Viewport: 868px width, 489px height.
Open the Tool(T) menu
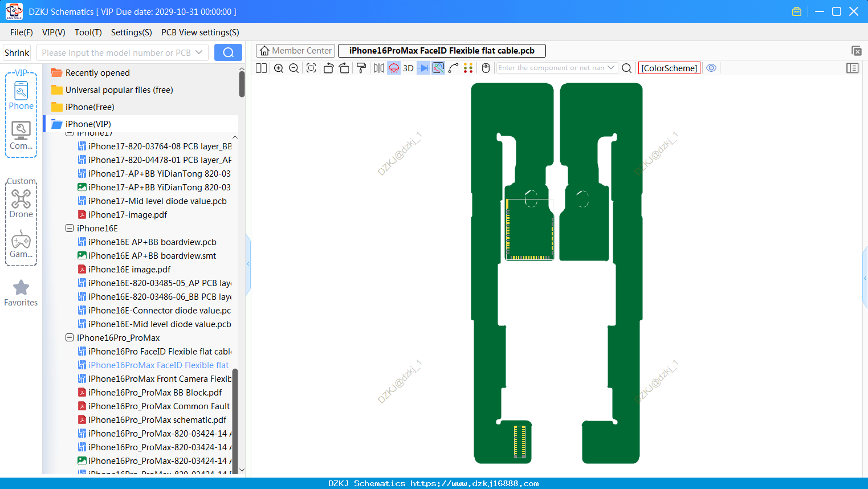tap(88, 32)
